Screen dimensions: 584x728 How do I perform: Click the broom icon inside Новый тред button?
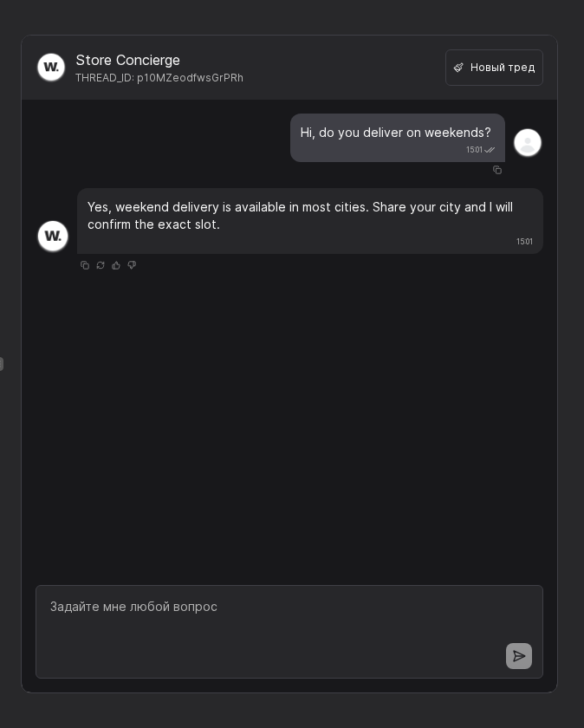tap(459, 68)
